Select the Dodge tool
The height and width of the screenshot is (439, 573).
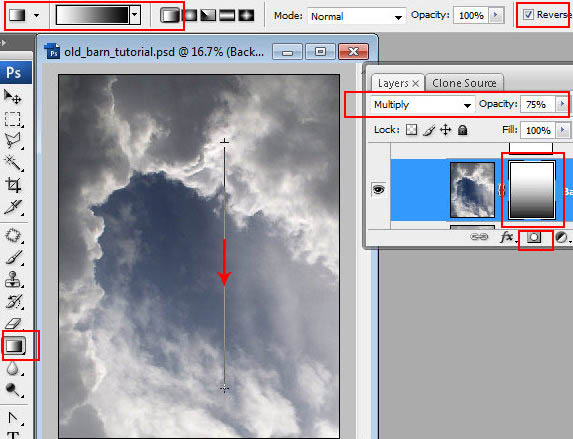click(x=13, y=390)
